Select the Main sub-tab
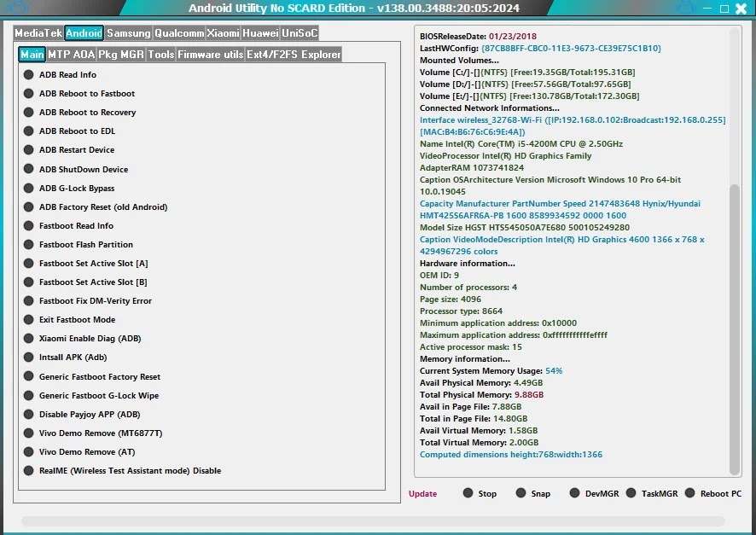Image resolution: width=756 pixels, height=535 pixels. (32, 55)
